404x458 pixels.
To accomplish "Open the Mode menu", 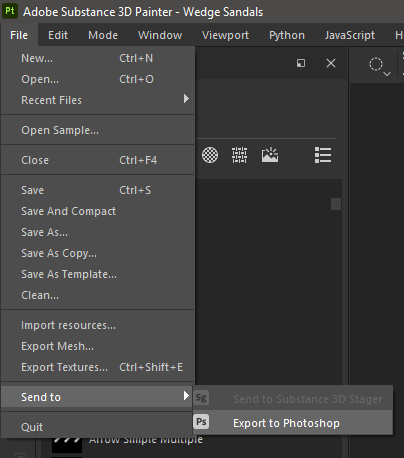I will 103,35.
